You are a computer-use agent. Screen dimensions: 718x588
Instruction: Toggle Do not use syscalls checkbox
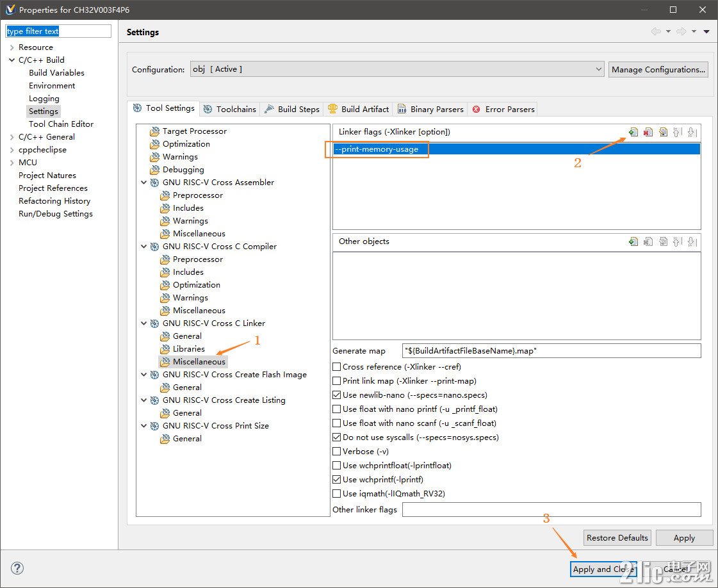click(x=336, y=437)
